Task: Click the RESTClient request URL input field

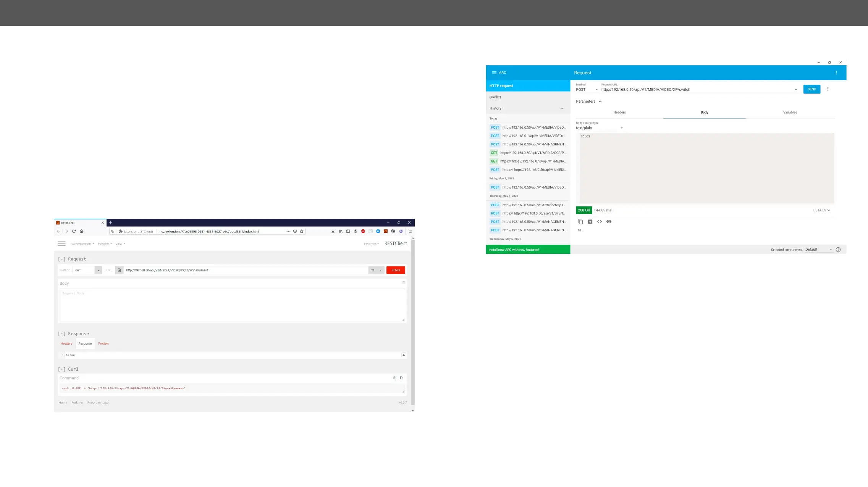Action: coord(246,270)
